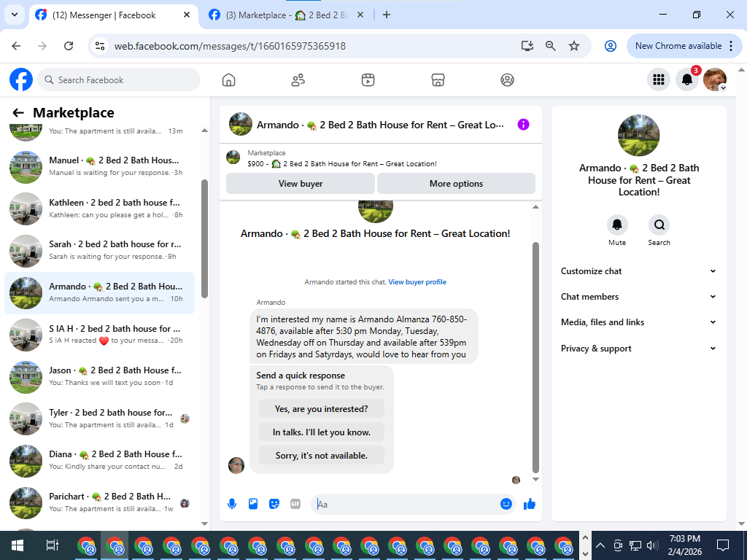The height and width of the screenshot is (560, 747).
Task: View site information icon in address bar
Action: [99, 46]
